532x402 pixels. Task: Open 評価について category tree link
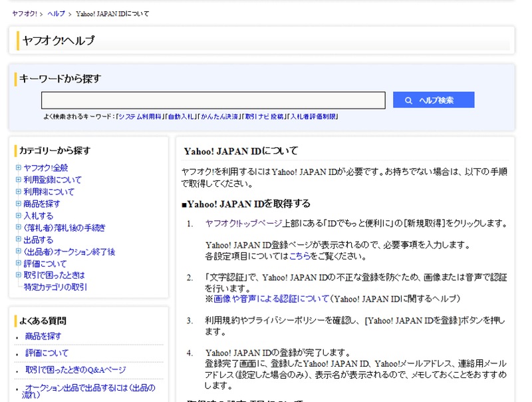coord(45,264)
